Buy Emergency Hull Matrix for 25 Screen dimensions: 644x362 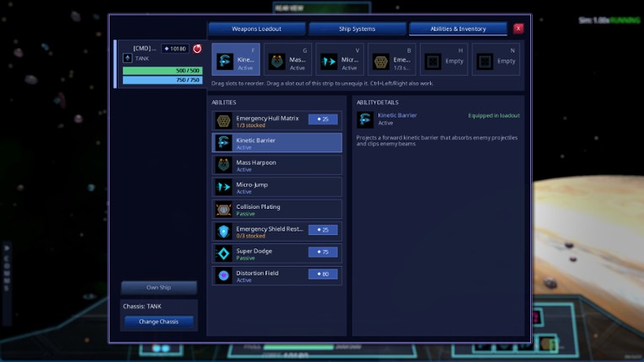tap(323, 119)
